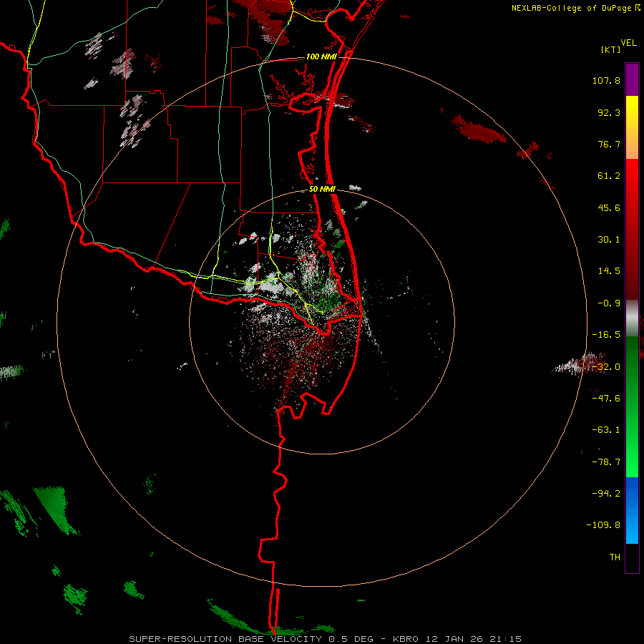Click the 100 NMI range ring label

click(x=321, y=57)
